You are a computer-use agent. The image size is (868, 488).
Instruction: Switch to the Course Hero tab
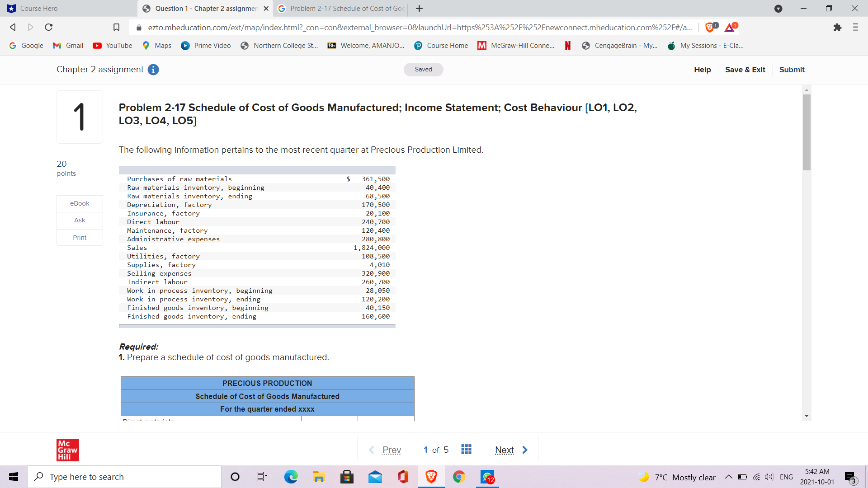click(x=68, y=9)
